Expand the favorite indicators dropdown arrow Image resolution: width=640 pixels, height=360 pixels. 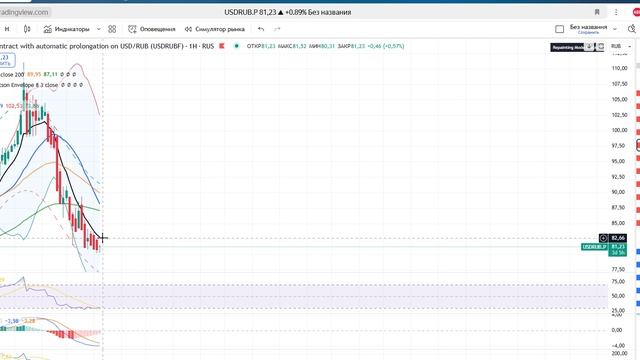pyautogui.click(x=98, y=29)
